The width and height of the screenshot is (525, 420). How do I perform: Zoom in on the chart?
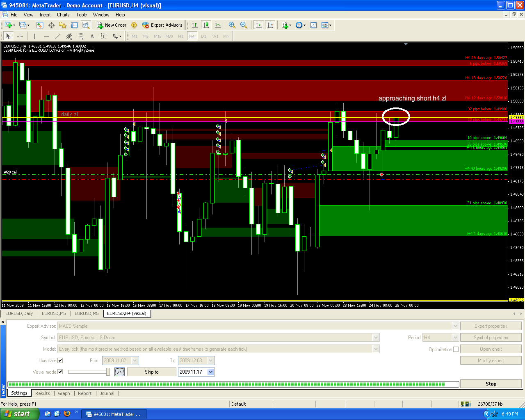232,25
